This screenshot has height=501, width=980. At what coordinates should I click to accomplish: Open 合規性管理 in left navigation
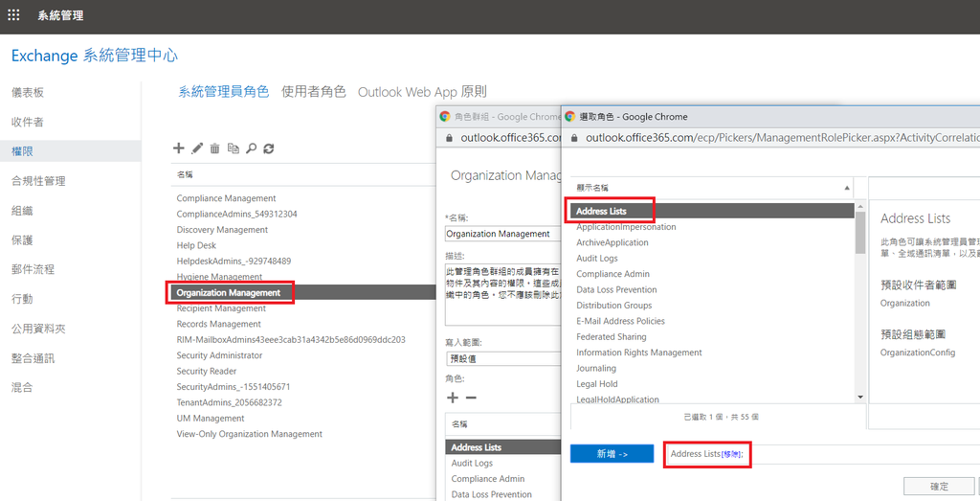click(x=38, y=181)
